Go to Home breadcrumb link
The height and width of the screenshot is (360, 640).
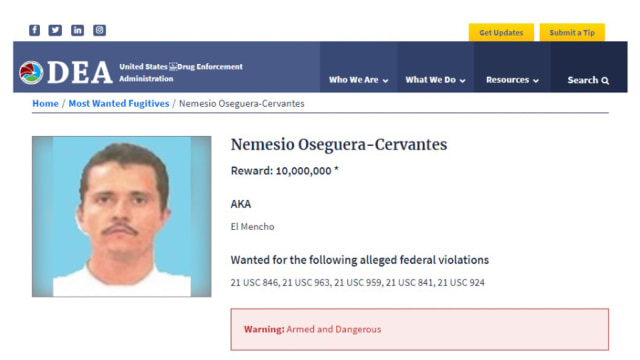click(x=45, y=104)
